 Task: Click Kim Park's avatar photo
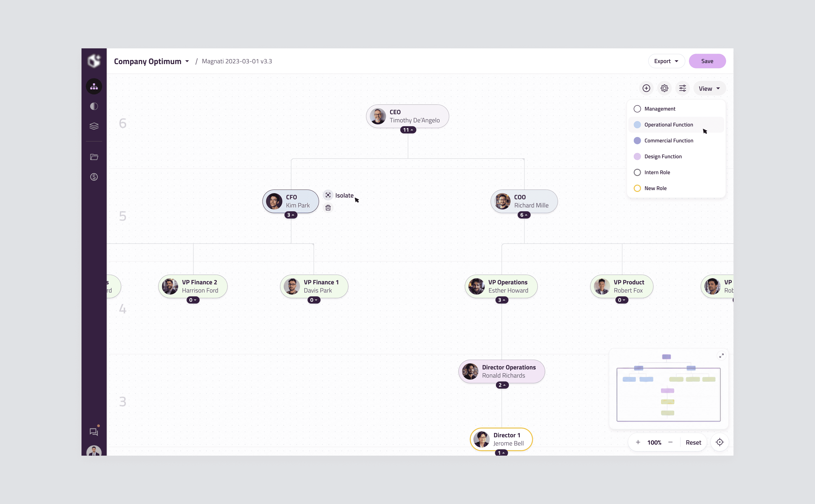click(x=274, y=201)
